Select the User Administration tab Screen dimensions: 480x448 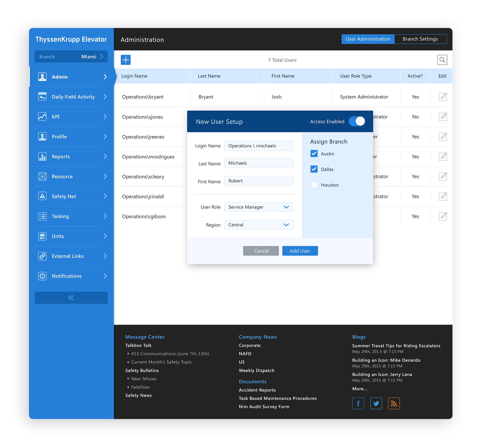[367, 39]
